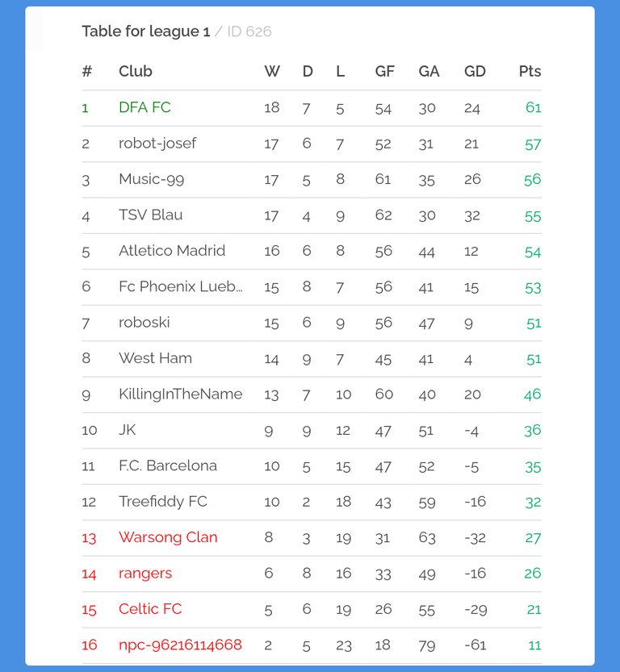This screenshot has width=620, height=672.
Task: Open npc-96216114668 club entry
Action: [180, 645]
